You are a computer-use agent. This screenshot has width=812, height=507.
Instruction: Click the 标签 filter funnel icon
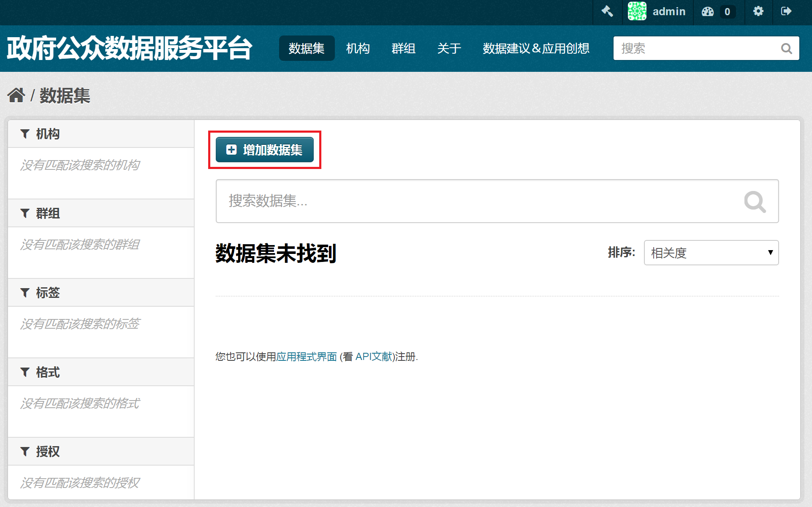(x=25, y=292)
